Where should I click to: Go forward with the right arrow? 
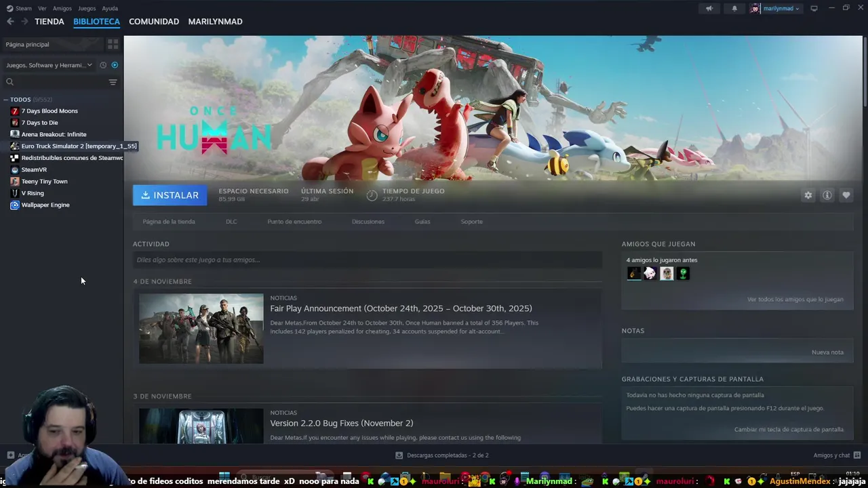pos(24,22)
